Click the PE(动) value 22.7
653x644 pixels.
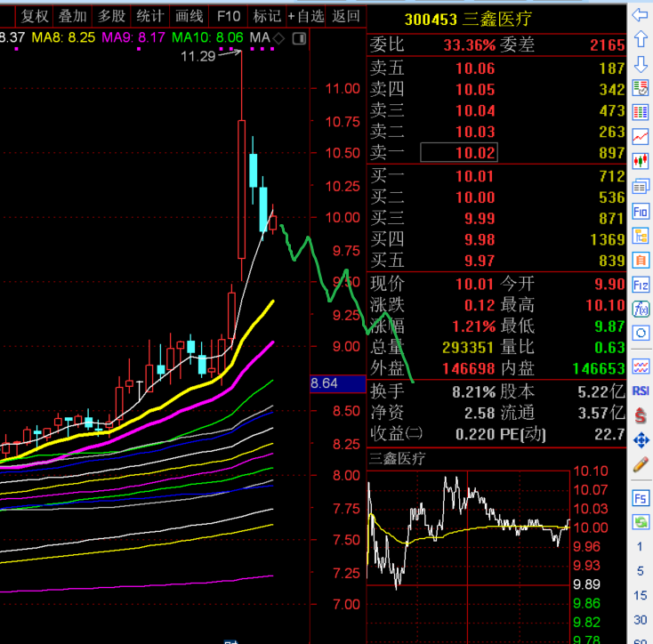coord(609,435)
